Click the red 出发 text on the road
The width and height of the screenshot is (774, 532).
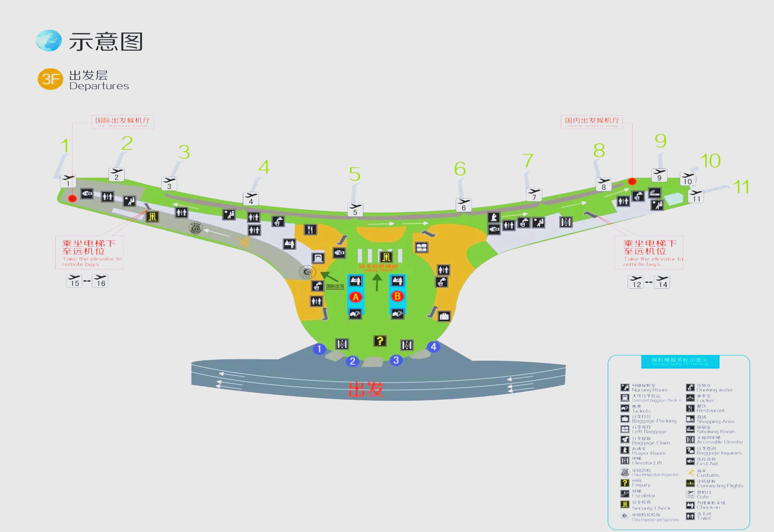[366, 389]
